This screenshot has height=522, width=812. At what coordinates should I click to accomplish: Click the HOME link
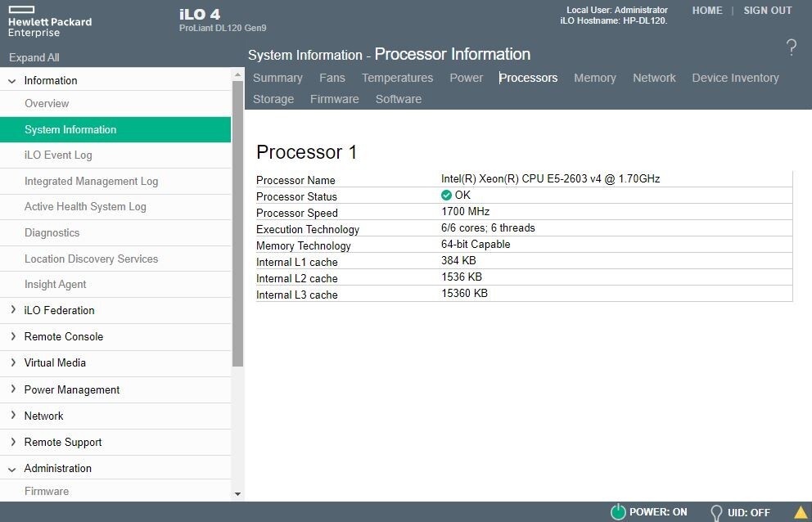[707, 11]
